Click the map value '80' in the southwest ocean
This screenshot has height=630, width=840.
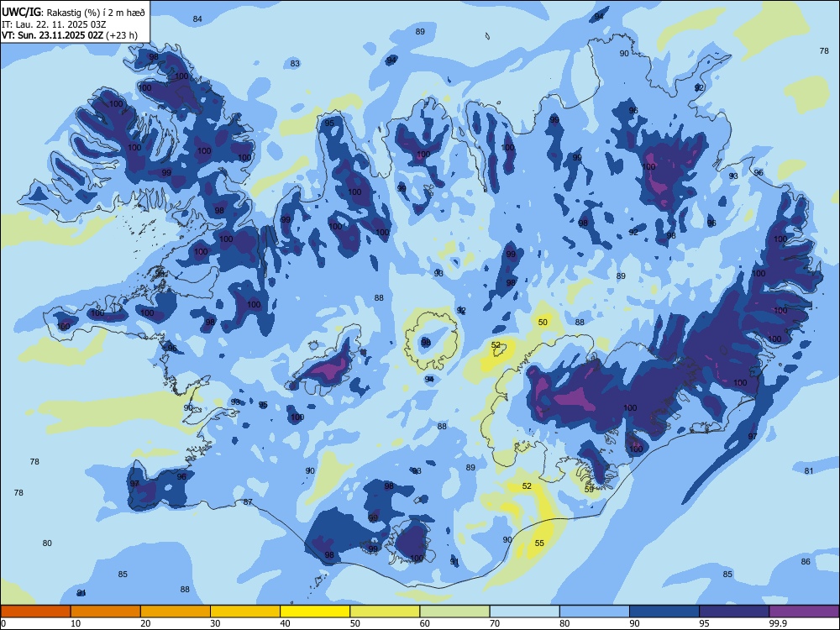coord(47,543)
